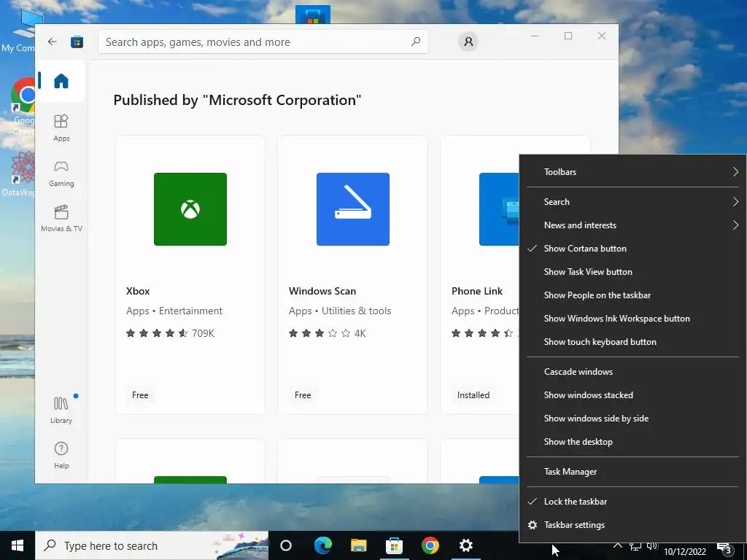Viewport: 747px width, 560px height.
Task: Open the Phone Link app icon
Action: (x=499, y=209)
